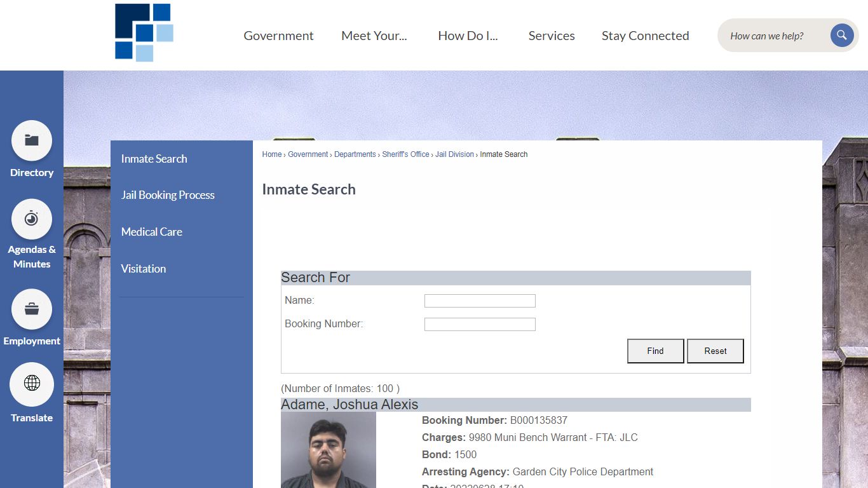Open the Meet Your... menu

tap(374, 36)
